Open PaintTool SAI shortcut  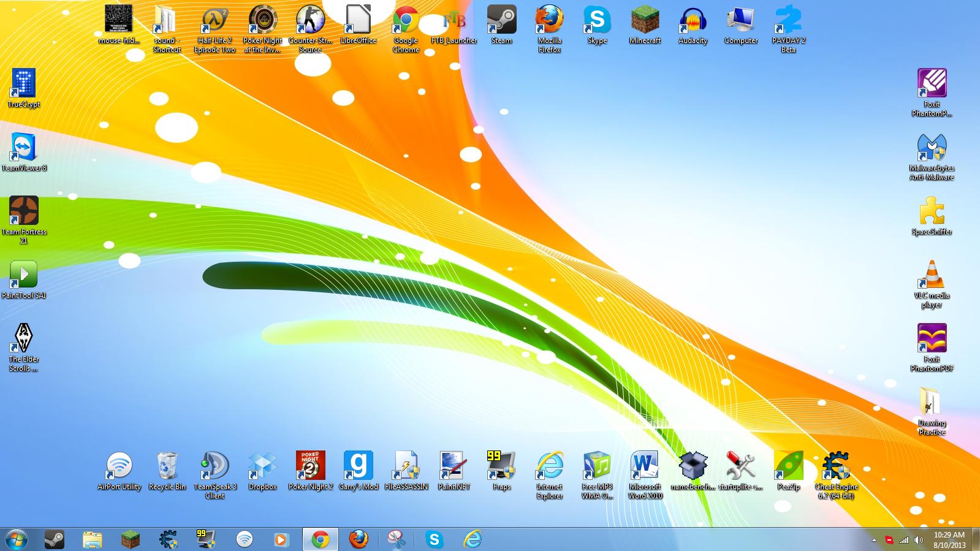pyautogui.click(x=24, y=280)
